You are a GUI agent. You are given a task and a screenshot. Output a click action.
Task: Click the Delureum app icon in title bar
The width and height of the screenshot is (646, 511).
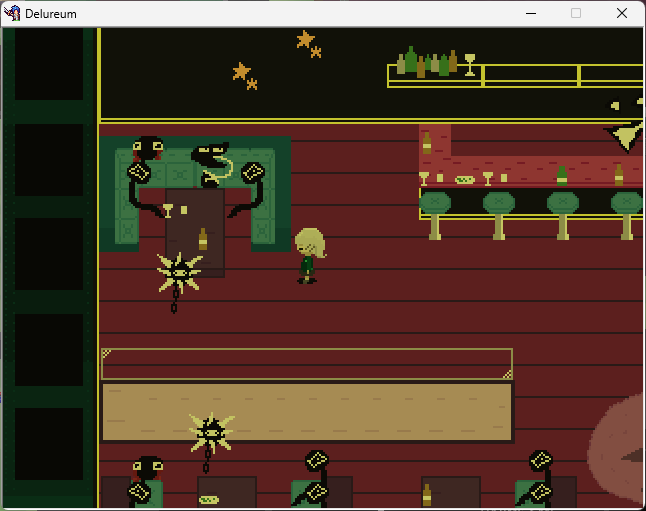click(12, 13)
